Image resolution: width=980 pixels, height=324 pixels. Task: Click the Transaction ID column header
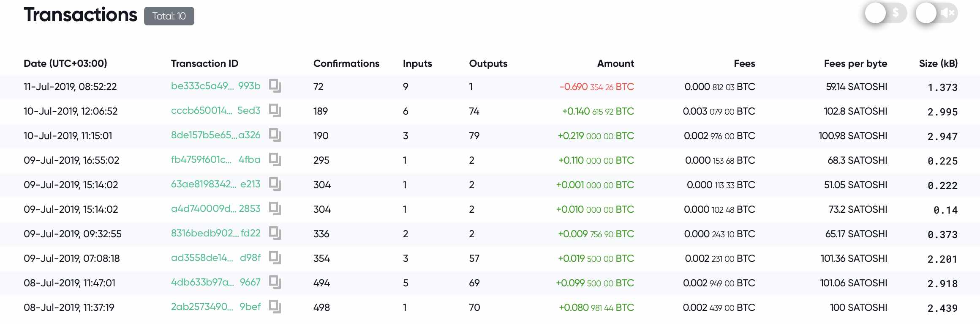click(204, 63)
